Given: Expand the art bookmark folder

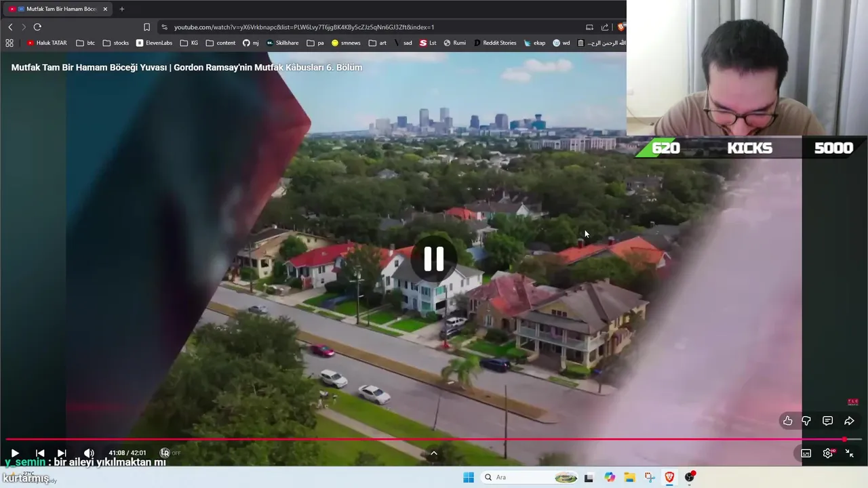Looking at the screenshot, I should pyautogui.click(x=378, y=43).
